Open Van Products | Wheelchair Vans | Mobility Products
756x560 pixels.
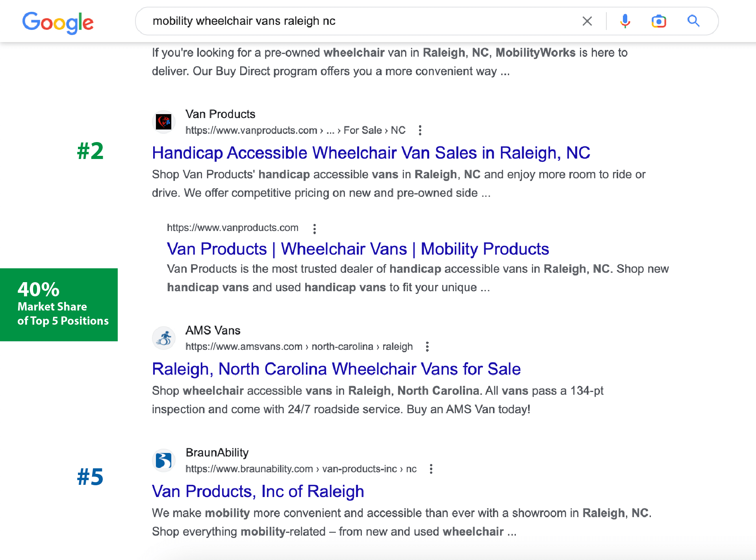coord(358,249)
